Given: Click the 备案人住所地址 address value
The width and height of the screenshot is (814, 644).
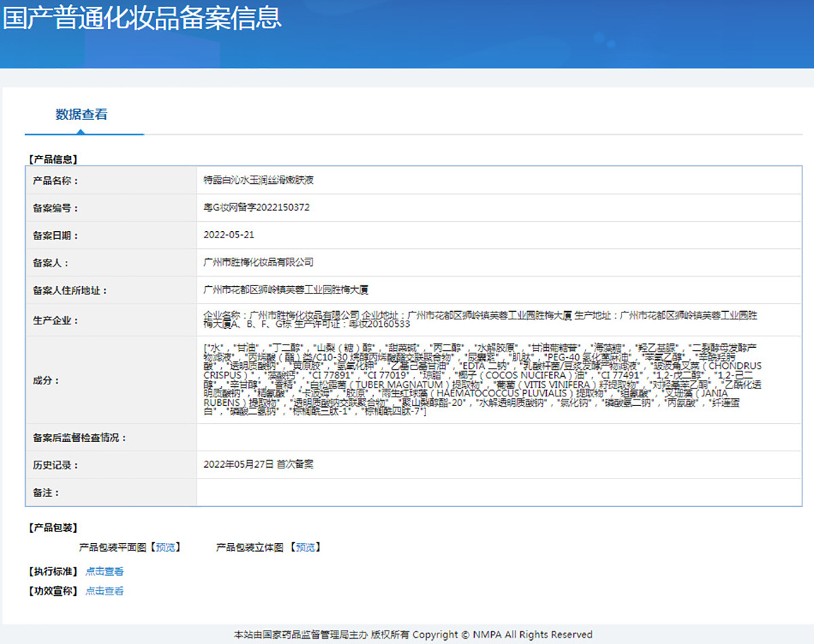Looking at the screenshot, I should pyautogui.click(x=286, y=290).
